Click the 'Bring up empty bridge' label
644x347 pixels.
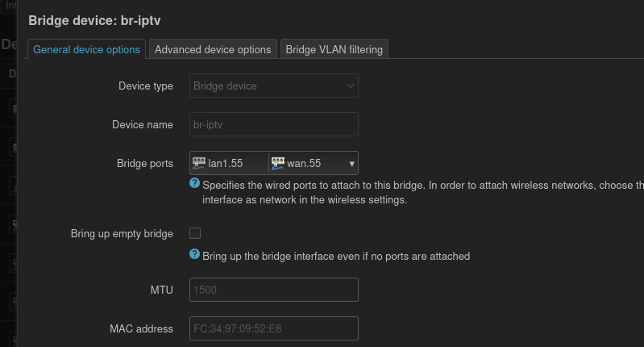(x=122, y=233)
